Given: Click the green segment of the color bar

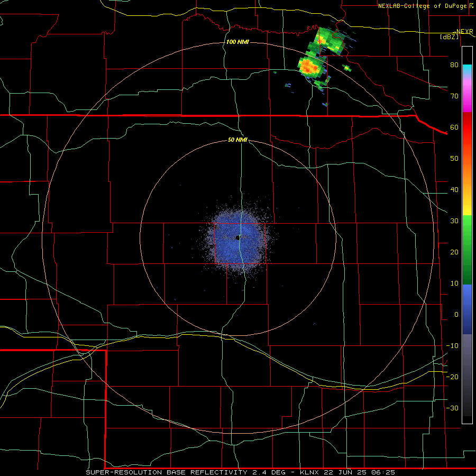Looking at the screenshot, I should 467,250.
